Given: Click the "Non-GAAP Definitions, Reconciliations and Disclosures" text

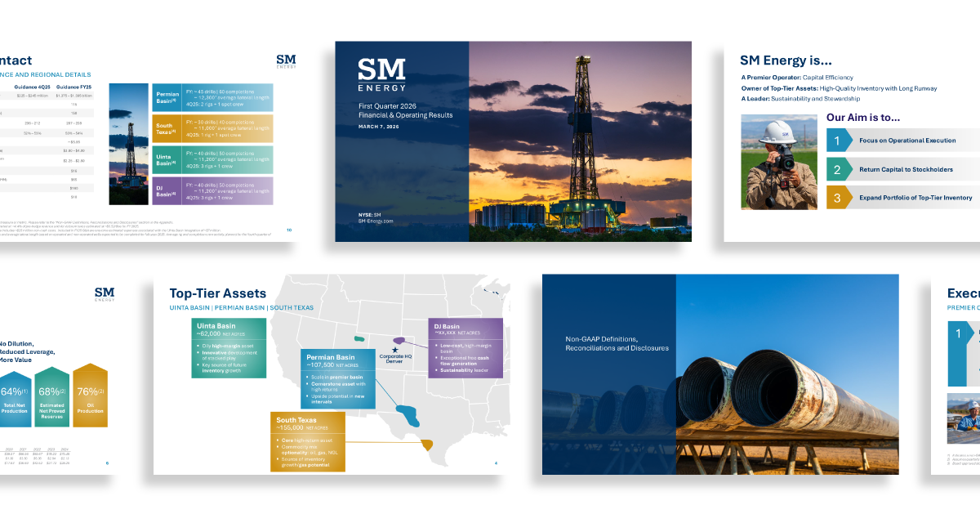Looking at the screenshot, I should (x=617, y=343).
